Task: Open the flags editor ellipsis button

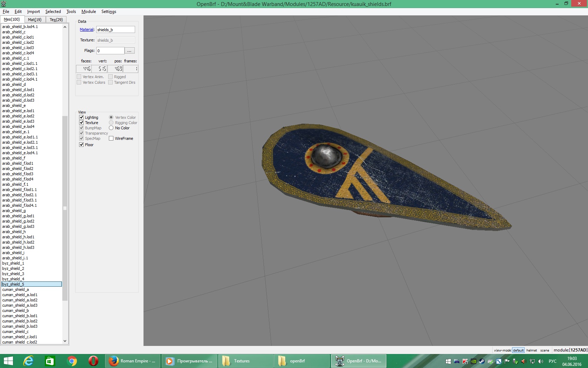Action: pos(129,51)
